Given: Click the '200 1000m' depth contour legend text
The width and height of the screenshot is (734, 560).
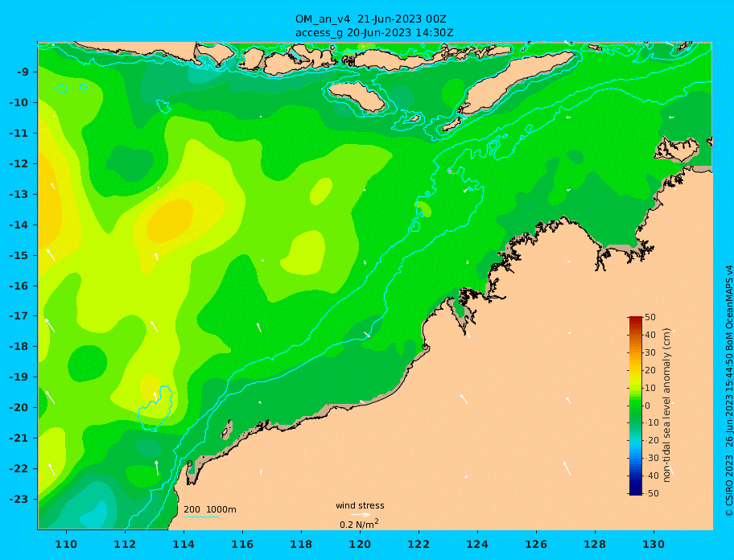Looking at the screenshot, I should pyautogui.click(x=210, y=509).
